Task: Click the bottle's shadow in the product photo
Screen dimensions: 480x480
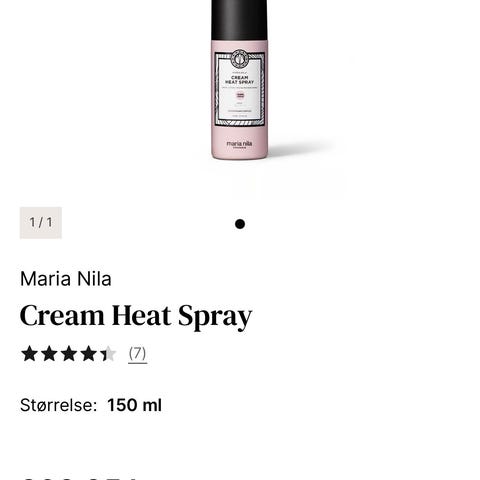Action: click(x=300, y=148)
